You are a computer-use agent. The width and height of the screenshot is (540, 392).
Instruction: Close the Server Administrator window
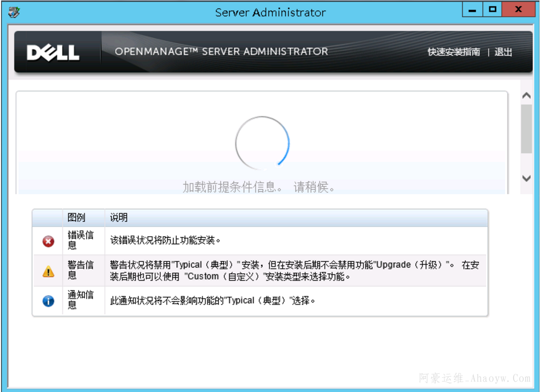(518, 10)
